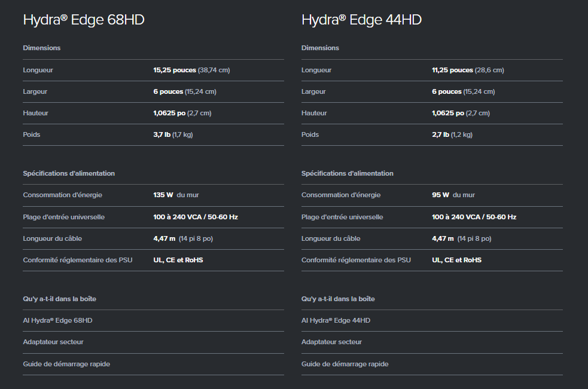588x389 pixels.
Task: Select the 68HD height "1,0625 po (2,7 cm)"
Action: click(182, 113)
